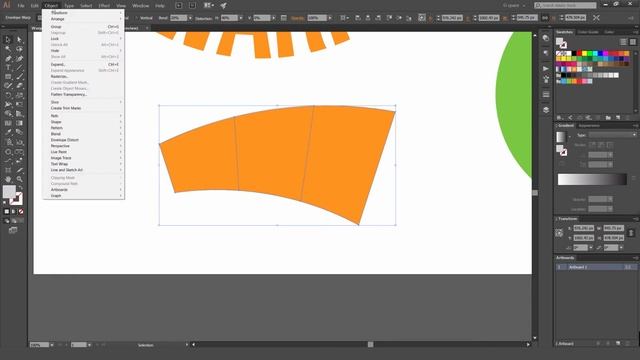Open the Edit menu

[34, 6]
